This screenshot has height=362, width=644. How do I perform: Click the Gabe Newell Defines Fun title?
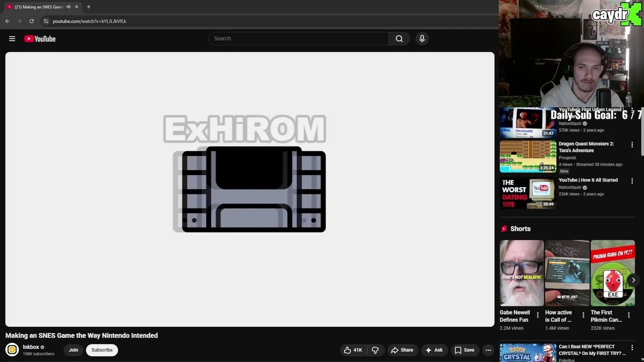[x=515, y=316]
